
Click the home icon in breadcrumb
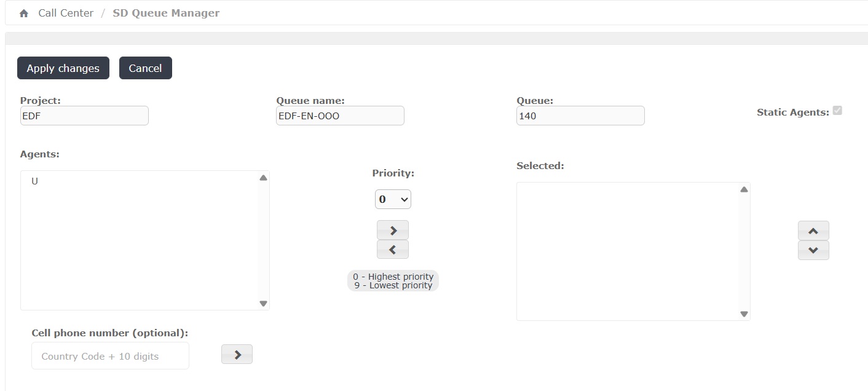24,13
